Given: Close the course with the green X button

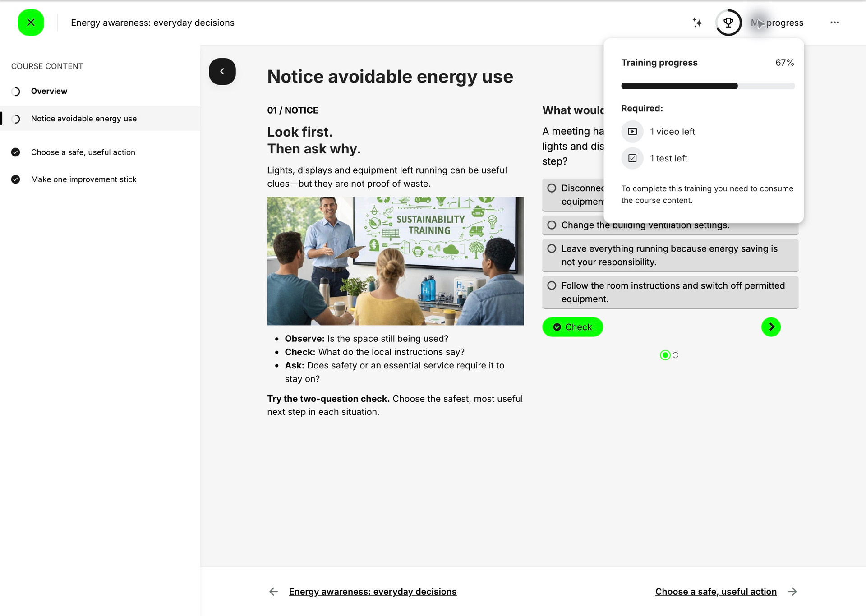Looking at the screenshot, I should [x=31, y=23].
